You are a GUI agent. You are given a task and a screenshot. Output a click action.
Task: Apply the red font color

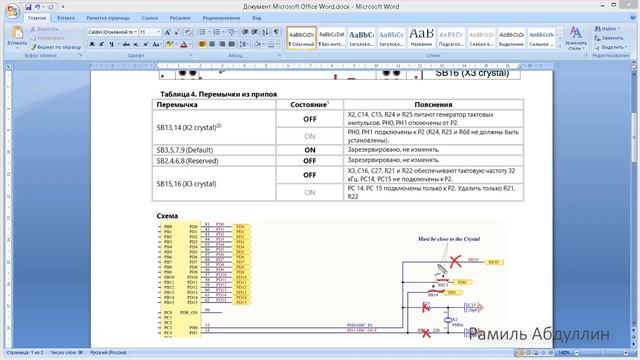click(184, 44)
